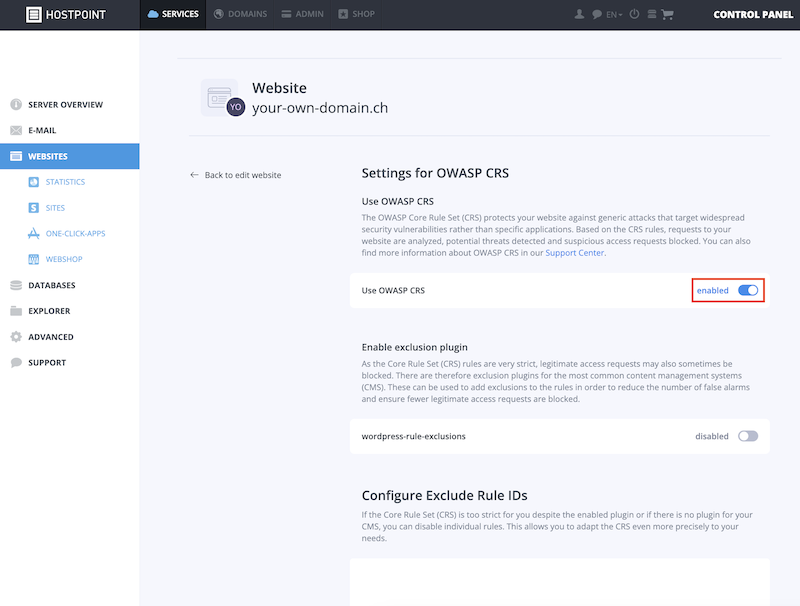
Task: Open Webshop submenu item
Action: (64, 259)
